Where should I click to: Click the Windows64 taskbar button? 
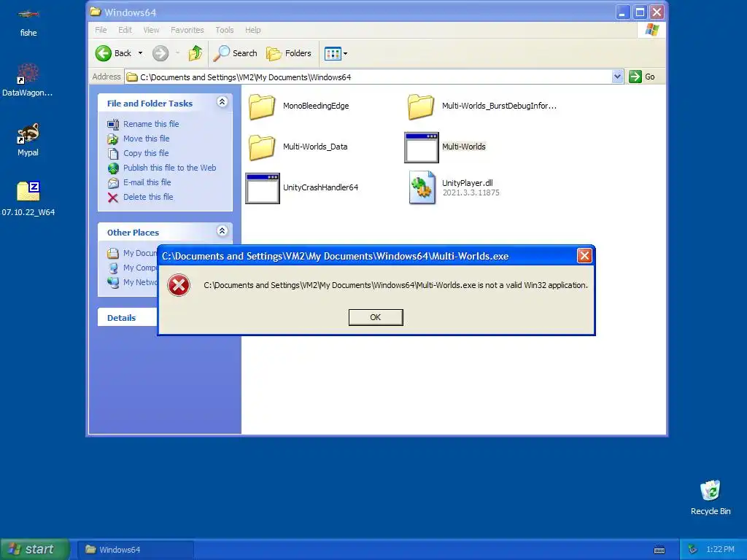click(x=136, y=550)
